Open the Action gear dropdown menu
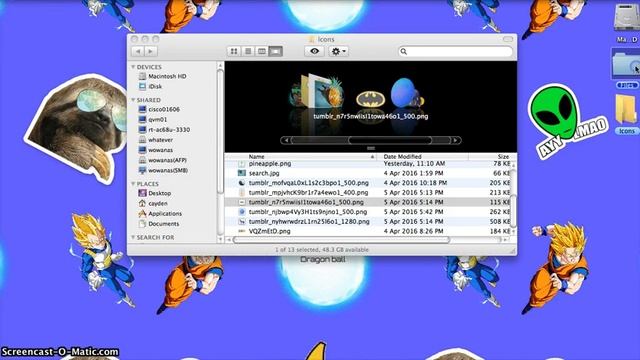Viewport: 640px width, 360px height. [338, 51]
